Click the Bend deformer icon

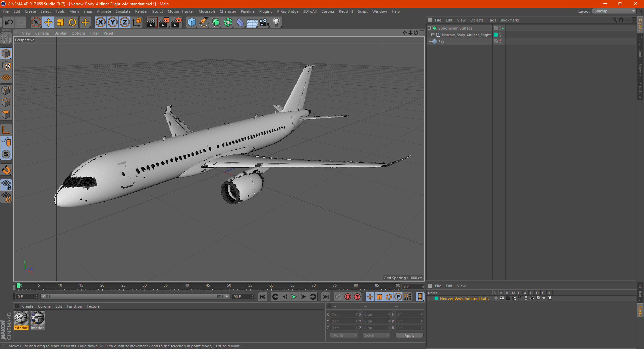tap(240, 22)
